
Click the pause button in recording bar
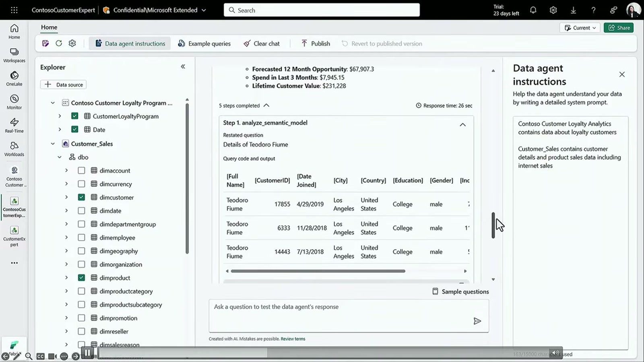tap(87, 353)
